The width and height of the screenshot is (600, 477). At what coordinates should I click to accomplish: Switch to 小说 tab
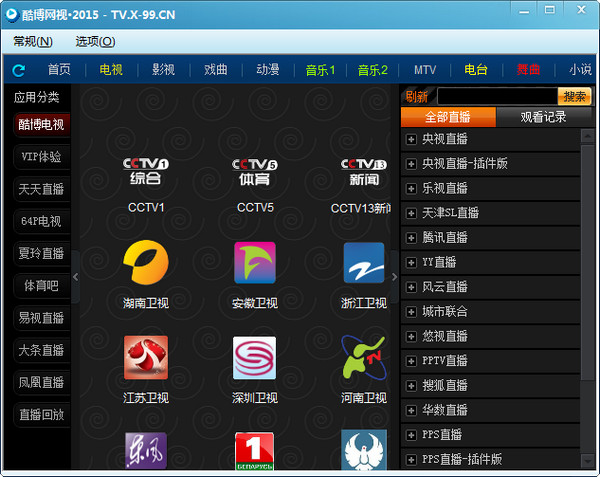pos(580,70)
